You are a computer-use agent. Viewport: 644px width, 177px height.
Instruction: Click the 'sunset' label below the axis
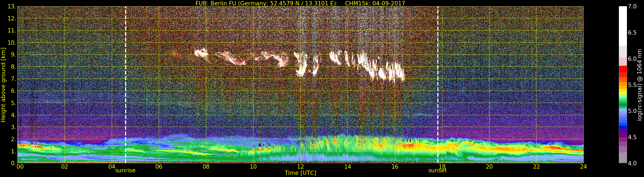(438, 171)
